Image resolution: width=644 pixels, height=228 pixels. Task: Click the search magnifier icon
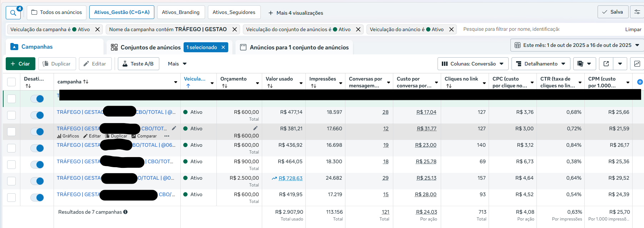(x=13, y=13)
